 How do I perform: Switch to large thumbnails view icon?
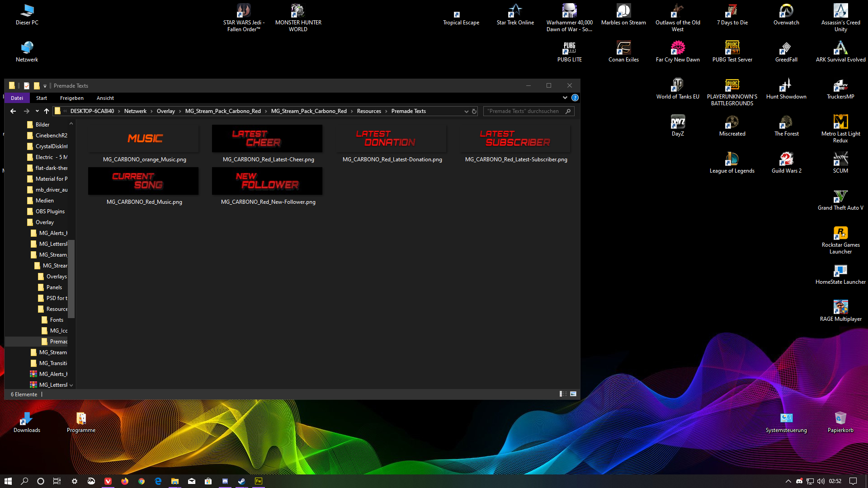tap(573, 394)
